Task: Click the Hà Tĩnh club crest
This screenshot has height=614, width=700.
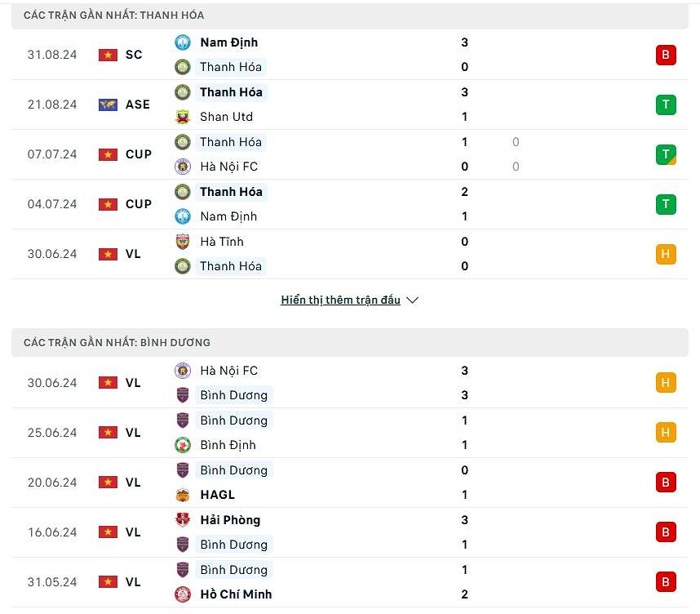Action: pyautogui.click(x=182, y=242)
